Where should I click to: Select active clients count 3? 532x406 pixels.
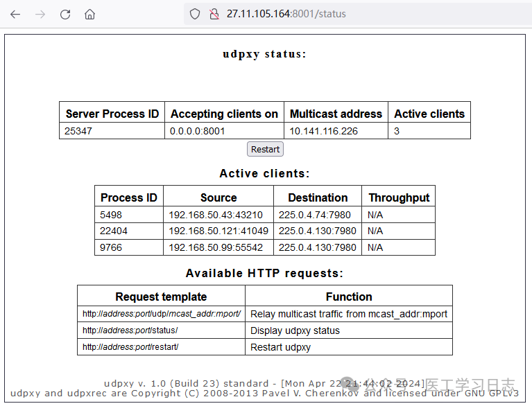coord(397,131)
